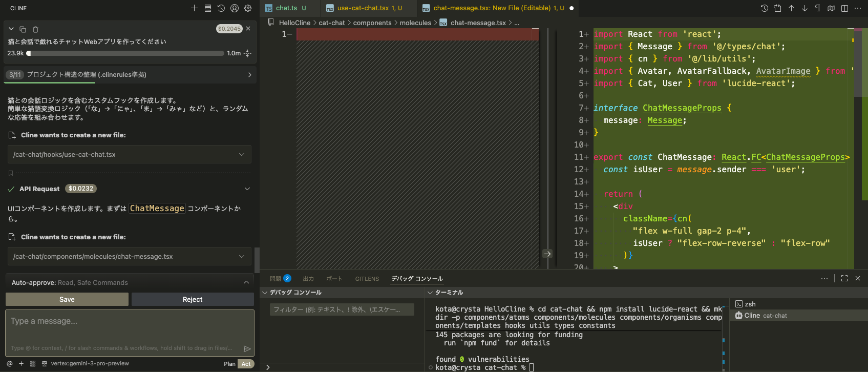Click Save to accept the new file

[67, 299]
